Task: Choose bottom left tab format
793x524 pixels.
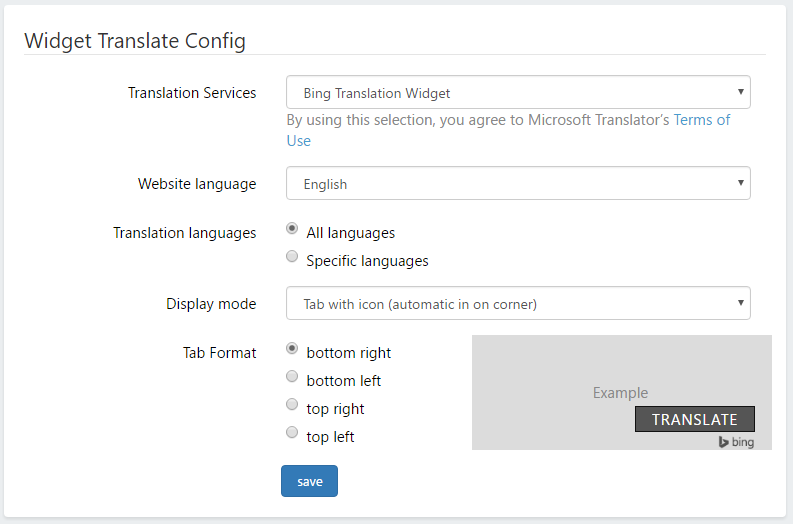Action: point(292,376)
